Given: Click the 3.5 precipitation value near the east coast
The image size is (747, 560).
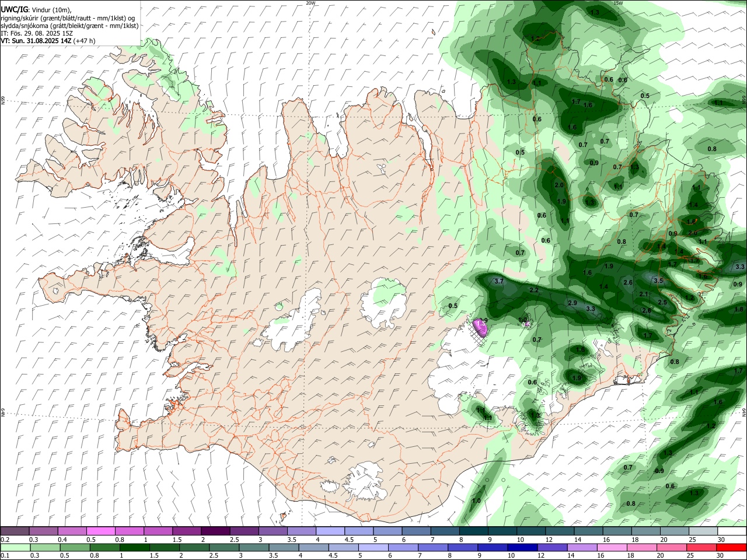Looking at the screenshot, I should click(x=658, y=281).
